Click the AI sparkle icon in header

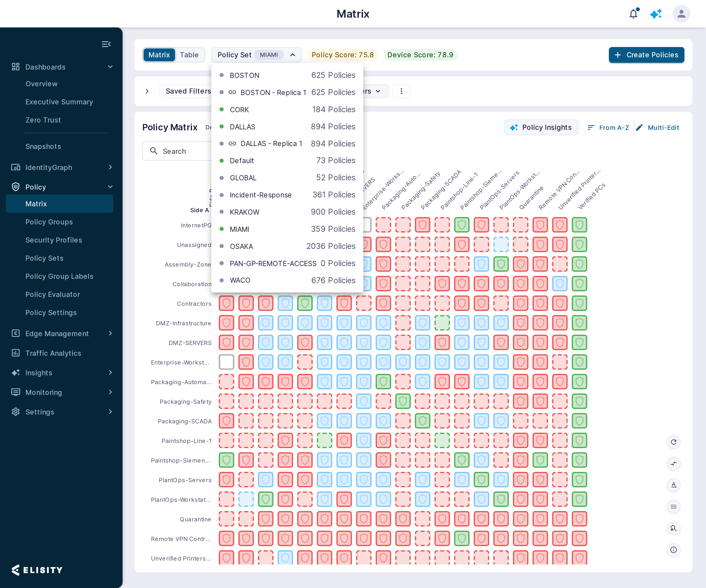pos(656,14)
